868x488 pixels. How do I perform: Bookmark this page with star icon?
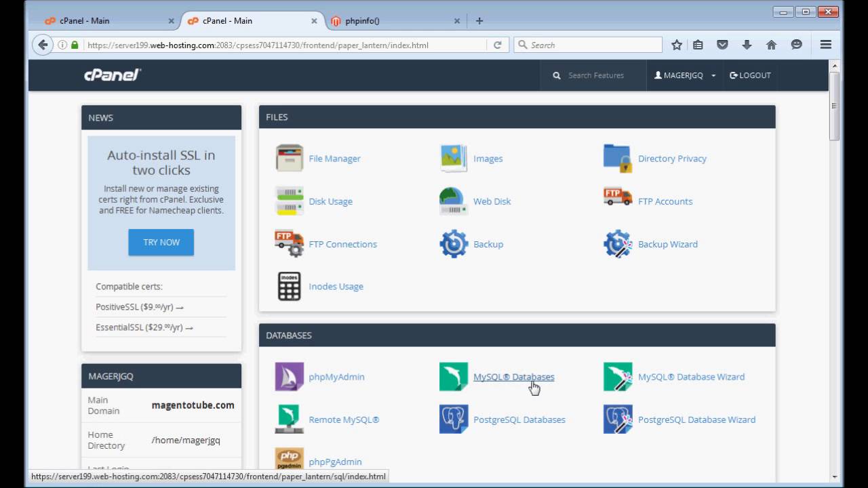tap(677, 45)
